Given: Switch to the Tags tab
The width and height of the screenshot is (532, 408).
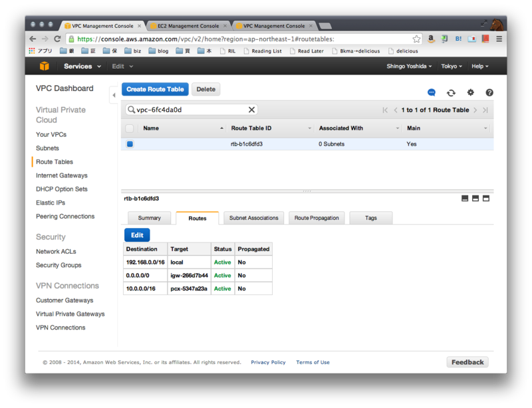Looking at the screenshot, I should pyautogui.click(x=371, y=218).
